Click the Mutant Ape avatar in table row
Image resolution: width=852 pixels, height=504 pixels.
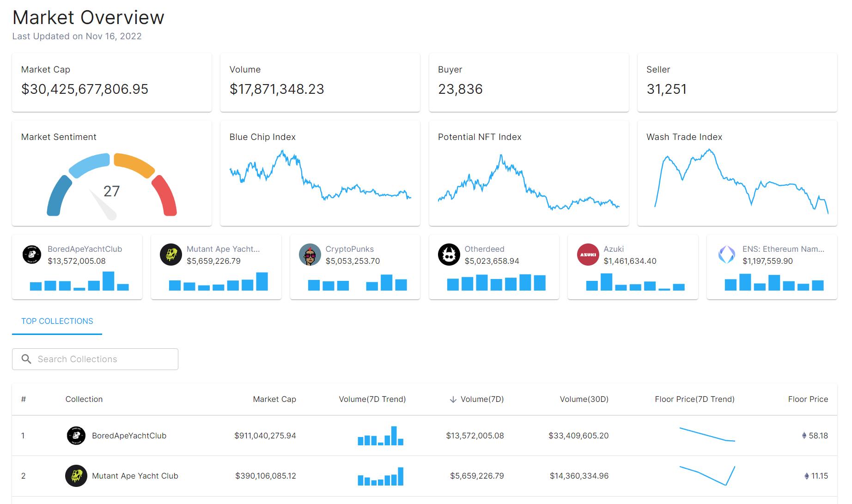click(x=76, y=476)
